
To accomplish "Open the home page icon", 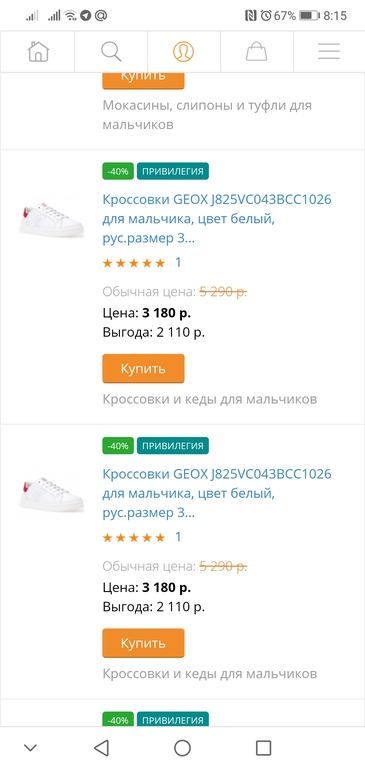I will click(x=38, y=52).
